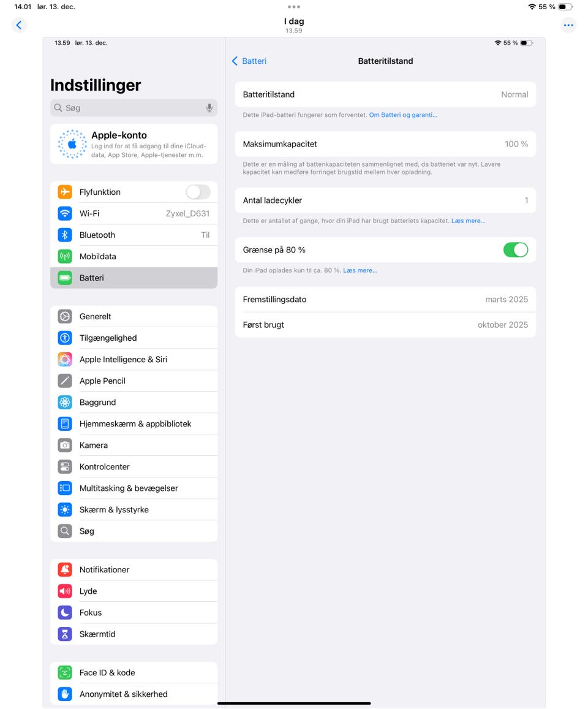
Task: Focus the Søg search field
Action: coord(134,108)
